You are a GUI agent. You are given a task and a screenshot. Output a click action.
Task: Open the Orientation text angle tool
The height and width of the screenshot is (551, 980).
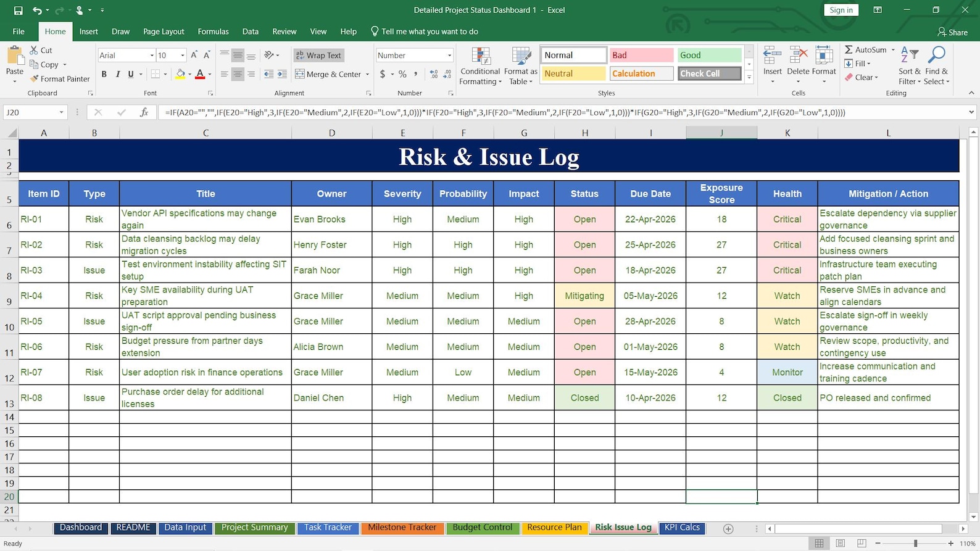click(x=272, y=56)
